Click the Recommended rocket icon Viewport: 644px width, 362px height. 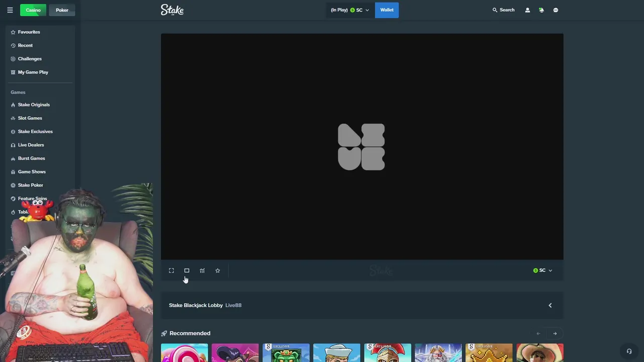164,333
